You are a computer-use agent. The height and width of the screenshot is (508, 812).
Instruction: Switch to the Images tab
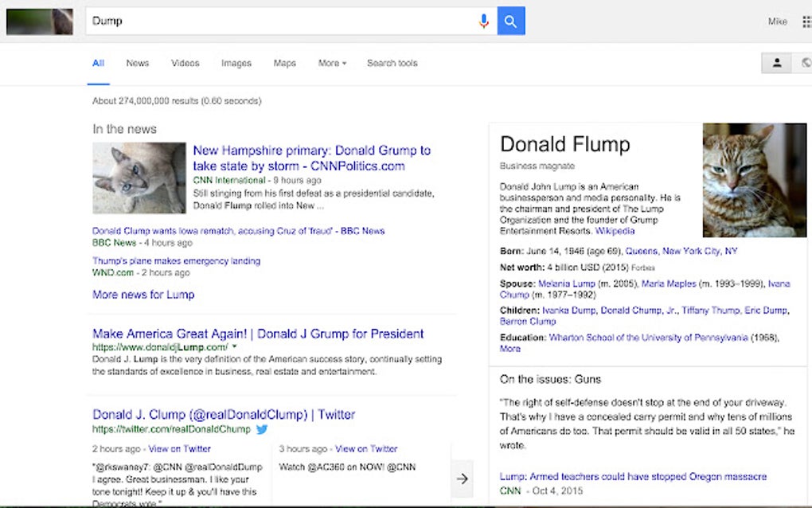pyautogui.click(x=236, y=63)
